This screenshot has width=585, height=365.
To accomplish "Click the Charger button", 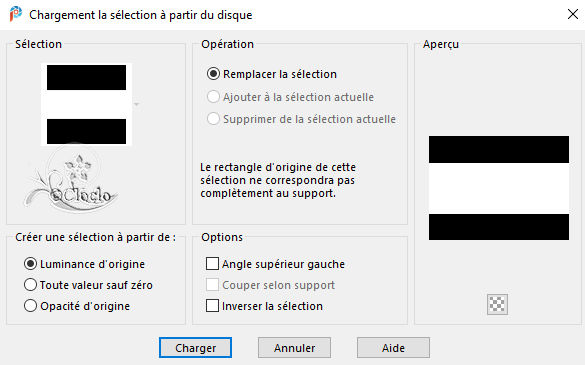I will click(x=195, y=347).
